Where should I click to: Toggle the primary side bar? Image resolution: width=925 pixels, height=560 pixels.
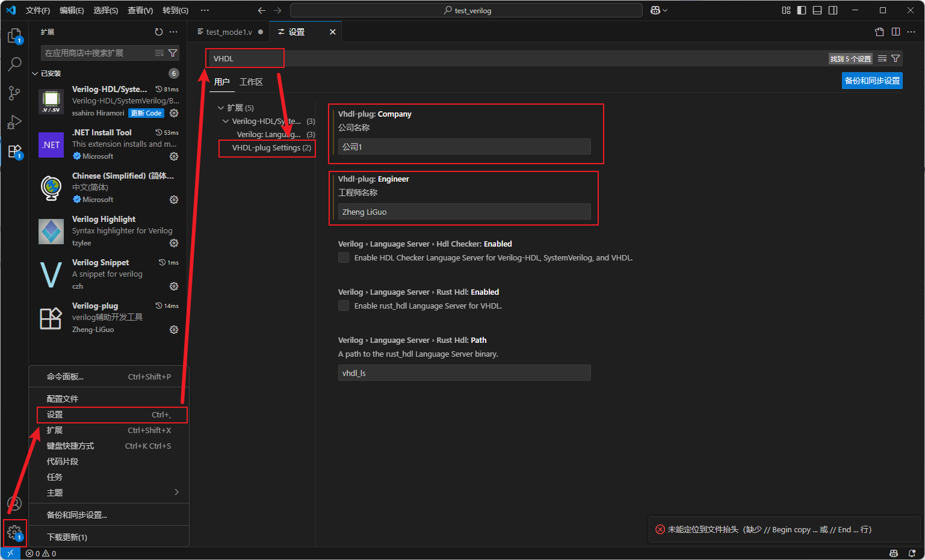coord(802,10)
